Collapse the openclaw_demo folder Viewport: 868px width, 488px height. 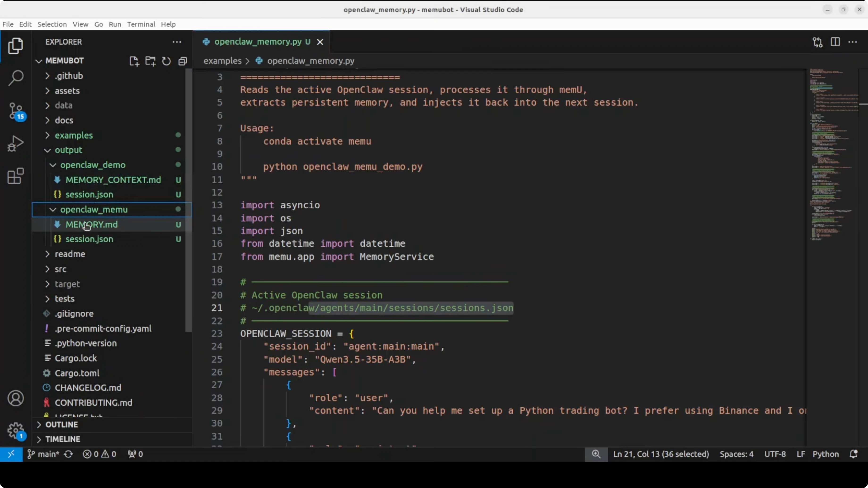[93, 165]
